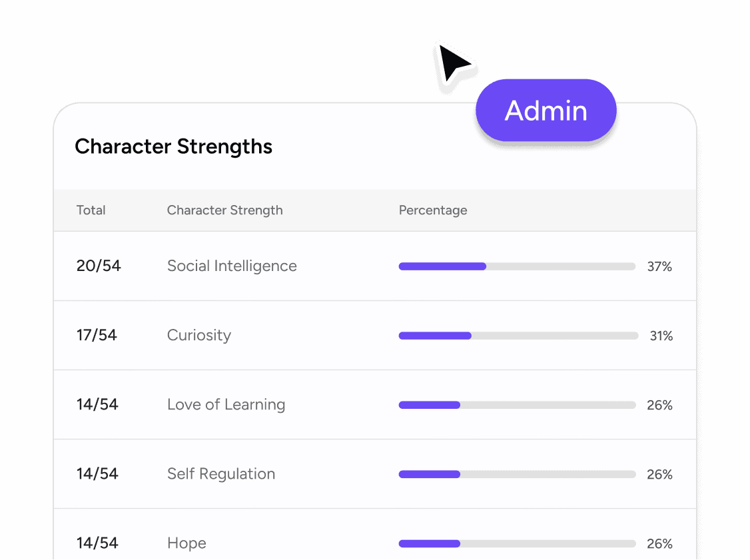Open the Love of Learning entry
This screenshot has width=750, height=560.
[226, 405]
